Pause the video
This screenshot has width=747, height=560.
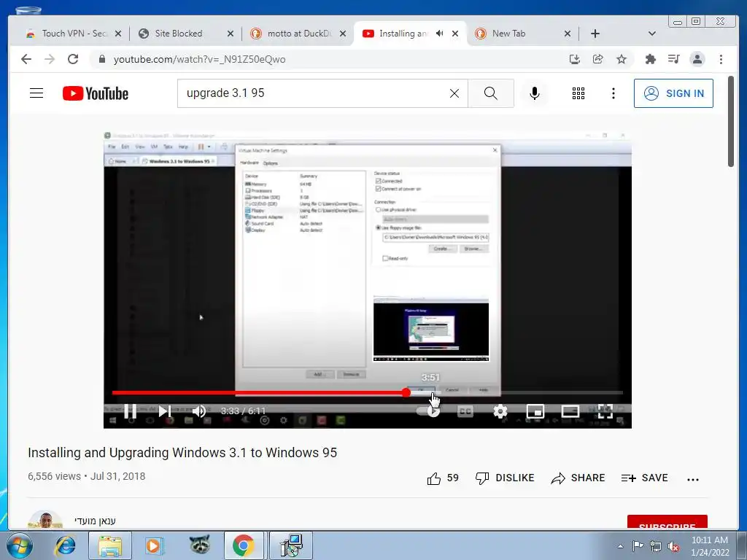(x=130, y=411)
